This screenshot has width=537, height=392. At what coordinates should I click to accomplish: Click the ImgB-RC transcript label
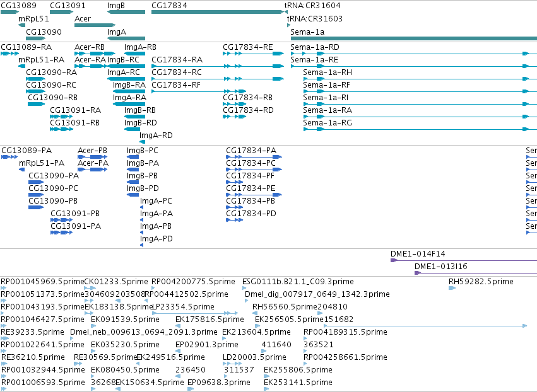point(123,60)
